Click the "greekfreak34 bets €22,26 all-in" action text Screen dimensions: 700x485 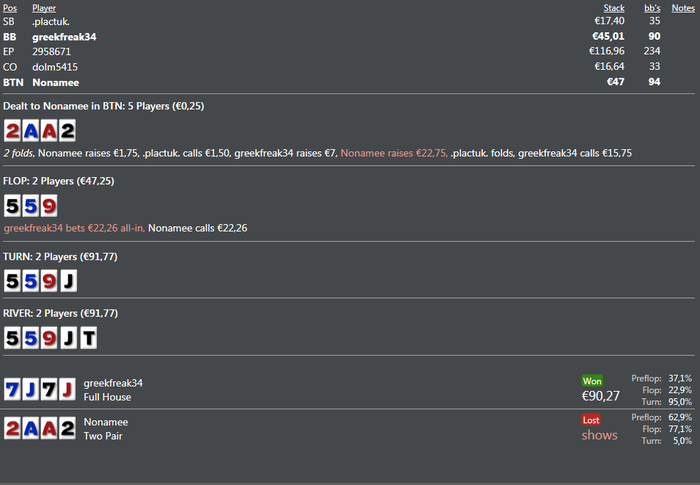[x=74, y=228]
